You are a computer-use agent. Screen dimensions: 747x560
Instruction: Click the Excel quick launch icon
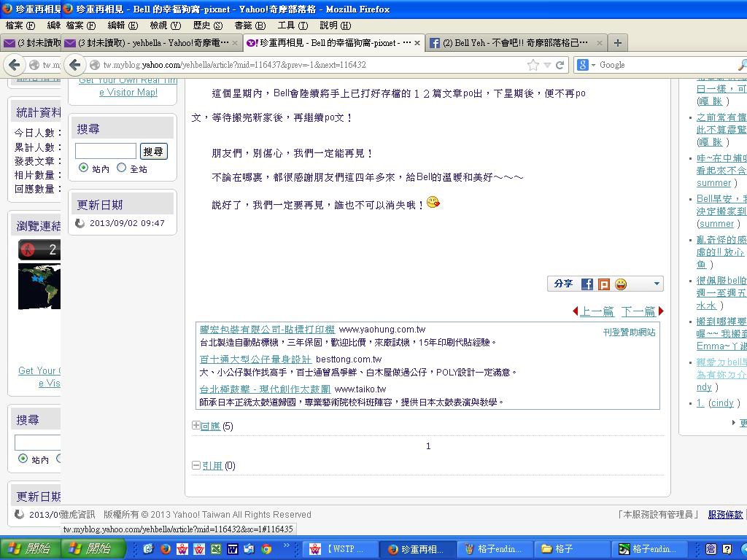216,549
